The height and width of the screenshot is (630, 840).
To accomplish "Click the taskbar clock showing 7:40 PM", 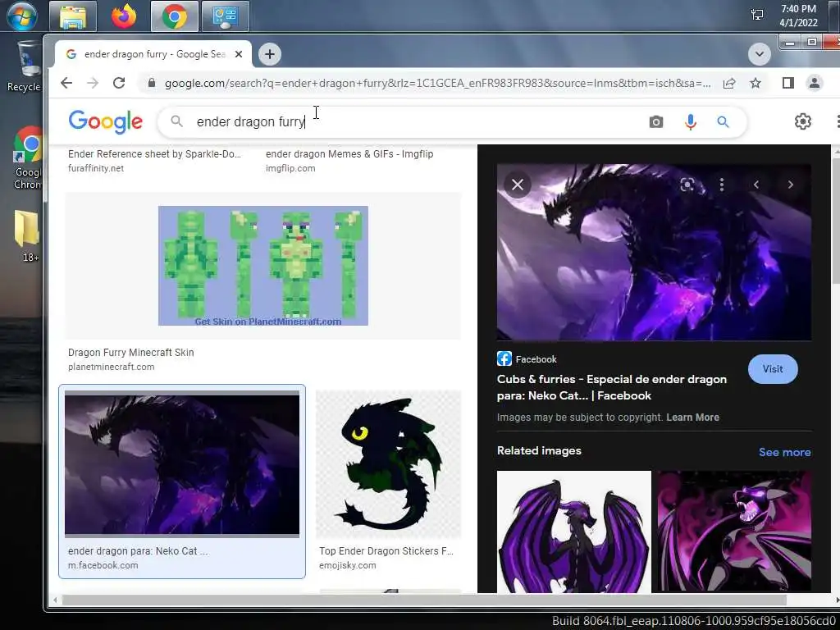I will [x=798, y=16].
